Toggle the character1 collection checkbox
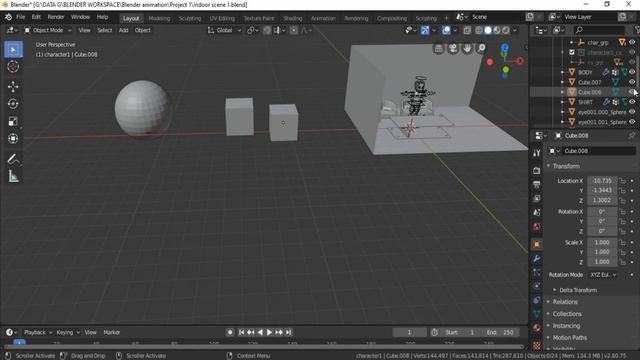The width and height of the screenshot is (640, 360). point(572,52)
